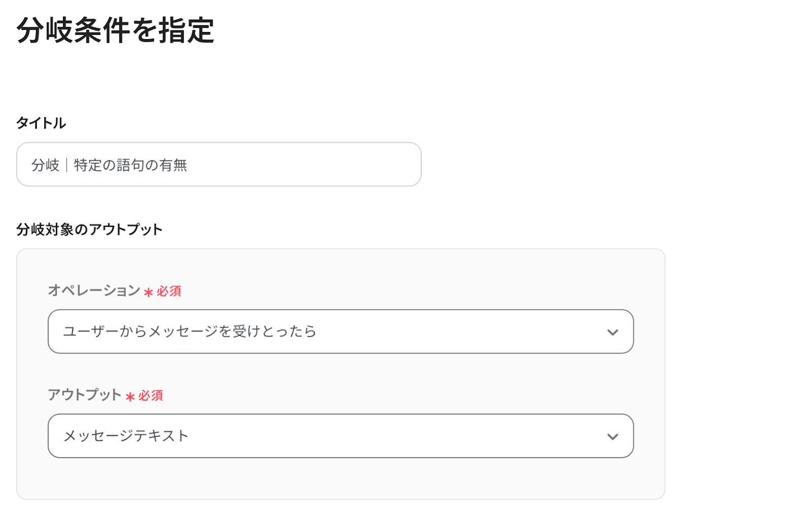This screenshot has height=520, width=812.
Task: Click the chevron icon in the オペレーション dropdown
Action: pyautogui.click(x=613, y=332)
